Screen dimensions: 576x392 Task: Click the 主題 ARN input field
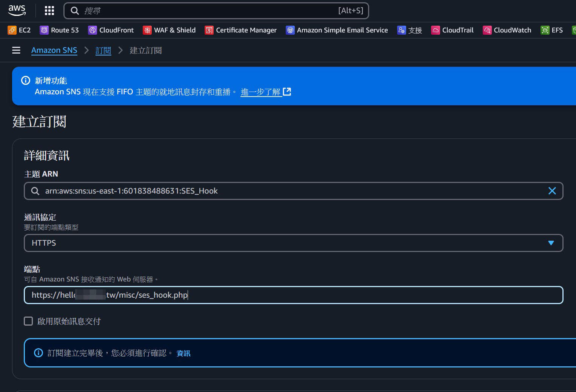293,191
